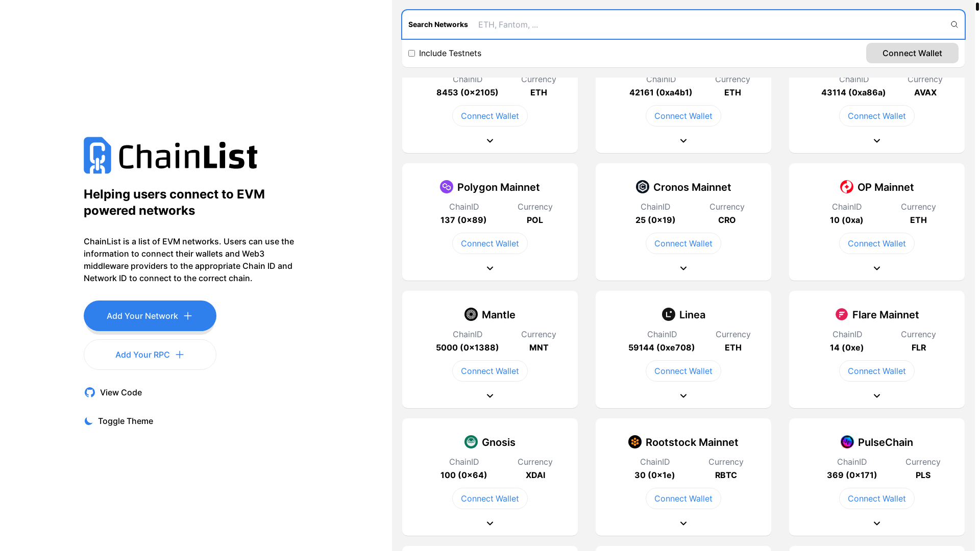Expand the chain 42161 card details

tap(683, 141)
